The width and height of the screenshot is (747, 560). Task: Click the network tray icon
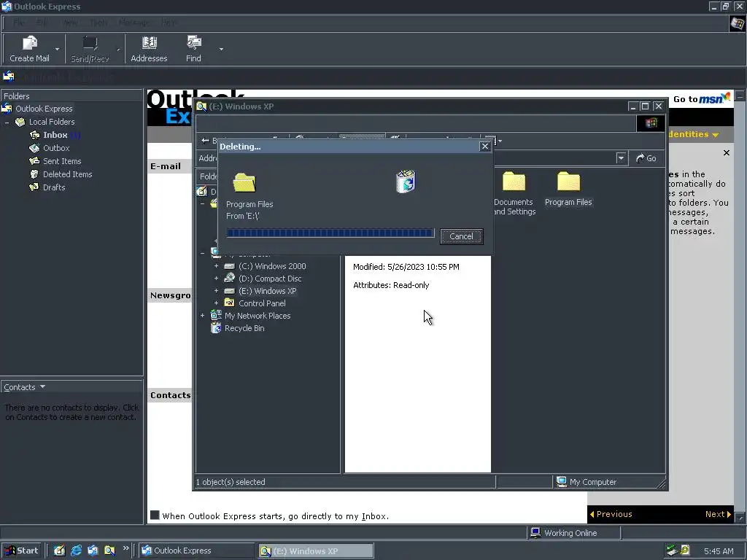coord(672,551)
